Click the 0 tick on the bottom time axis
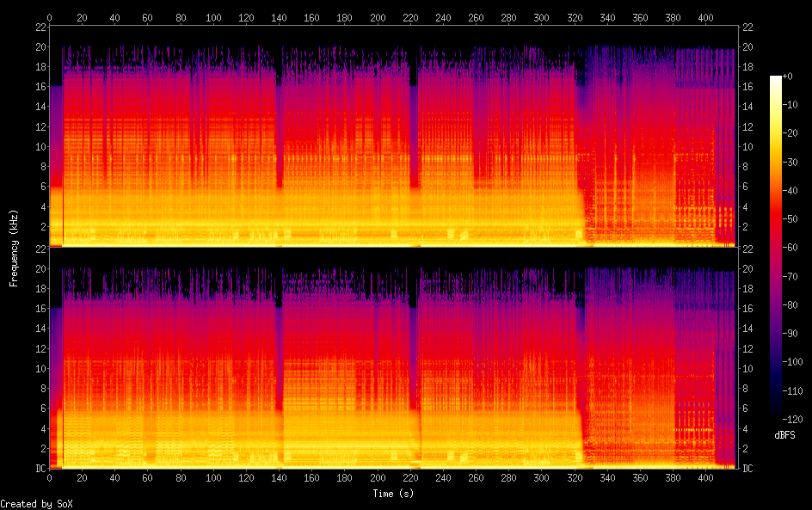Image resolution: width=812 pixels, height=510 pixels. [50, 478]
